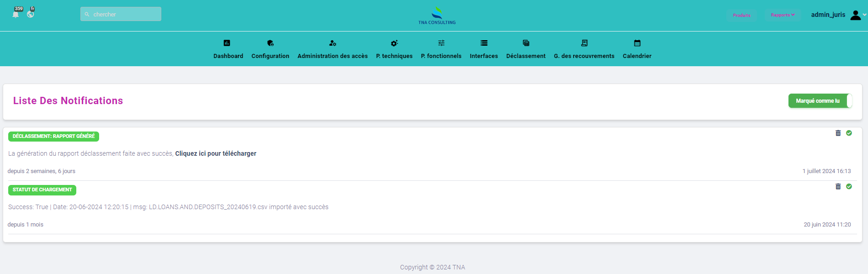
Task: Expand the Rapports dropdown
Action: pos(783,15)
